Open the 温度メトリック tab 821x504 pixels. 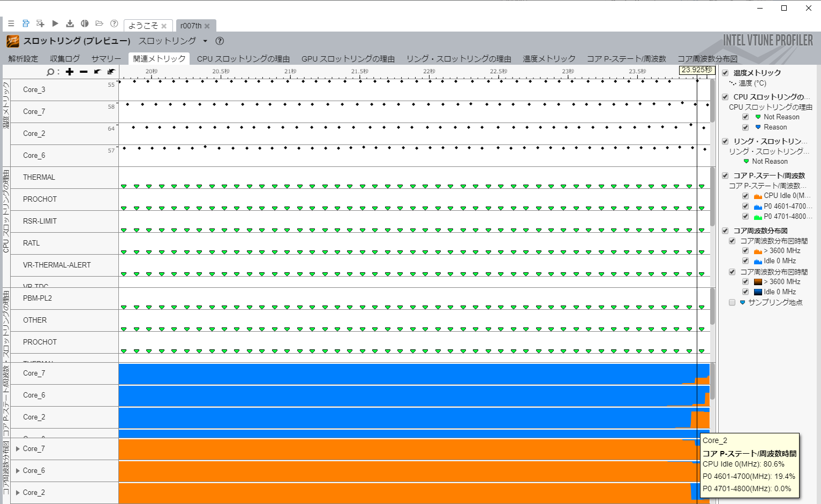(x=549, y=59)
